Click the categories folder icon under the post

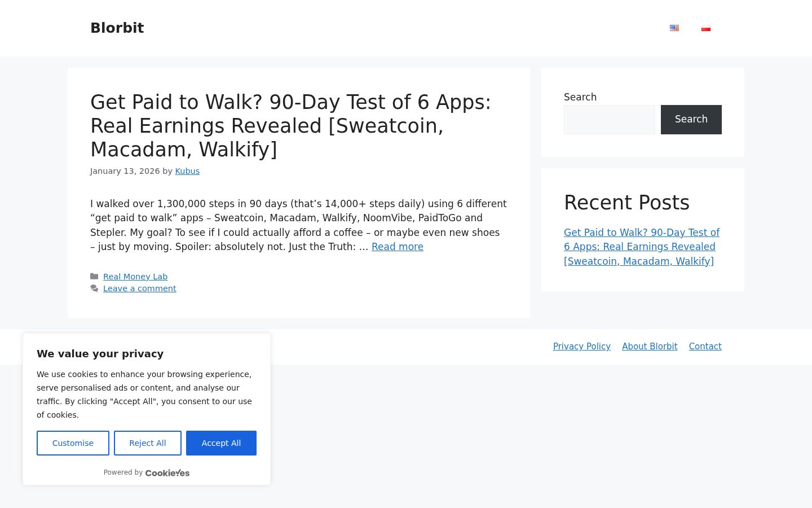pos(94,277)
